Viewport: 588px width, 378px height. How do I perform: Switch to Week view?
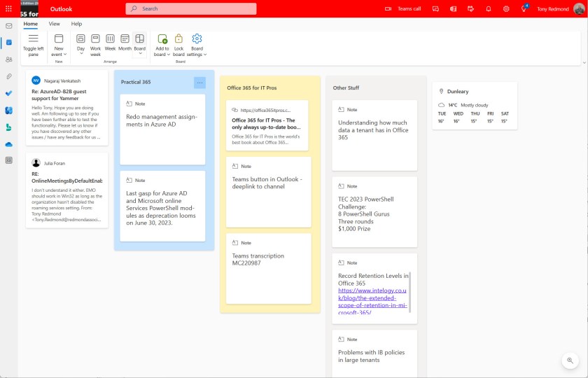111,42
